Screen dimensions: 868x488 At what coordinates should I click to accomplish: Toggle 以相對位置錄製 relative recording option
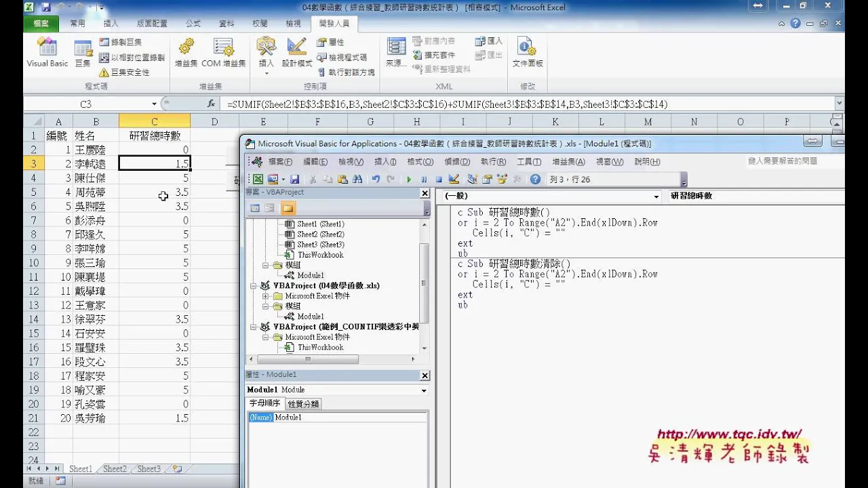132,58
